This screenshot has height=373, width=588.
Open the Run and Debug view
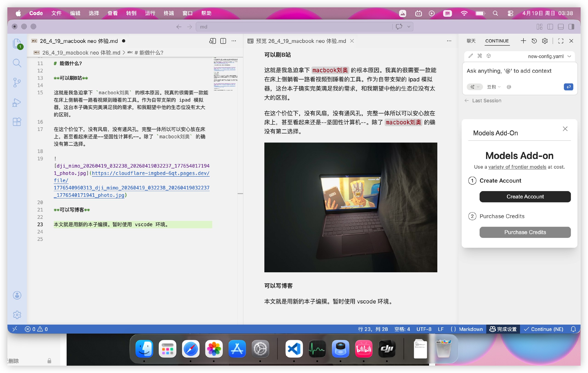click(x=17, y=102)
